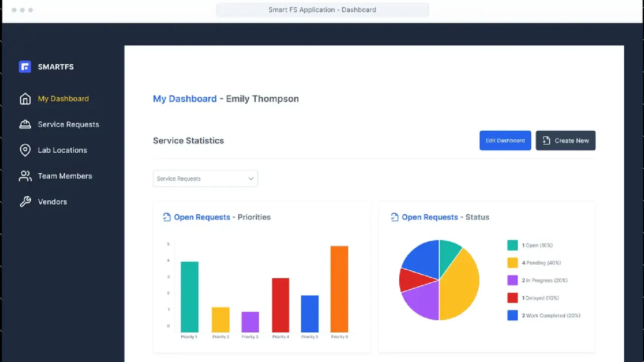Click the document icon in Create New button
644x362 pixels.
tap(546, 140)
